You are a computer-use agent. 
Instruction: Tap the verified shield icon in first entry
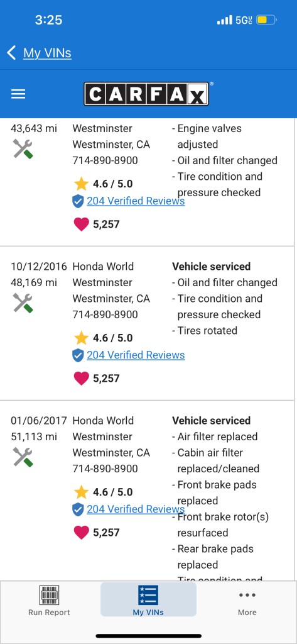coord(78,201)
